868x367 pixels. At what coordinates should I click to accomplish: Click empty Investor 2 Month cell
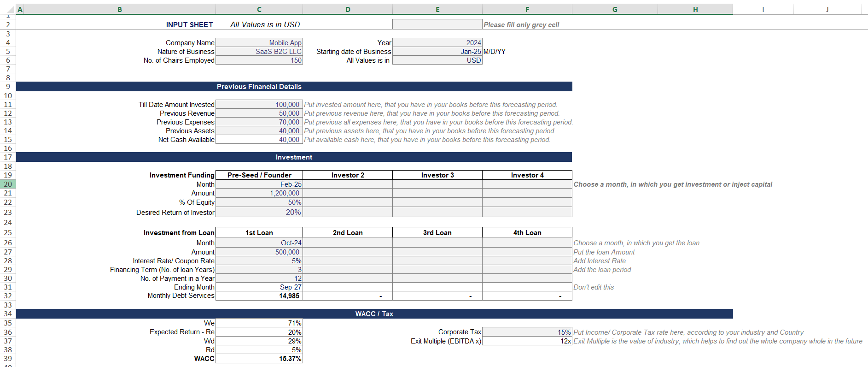tap(348, 184)
